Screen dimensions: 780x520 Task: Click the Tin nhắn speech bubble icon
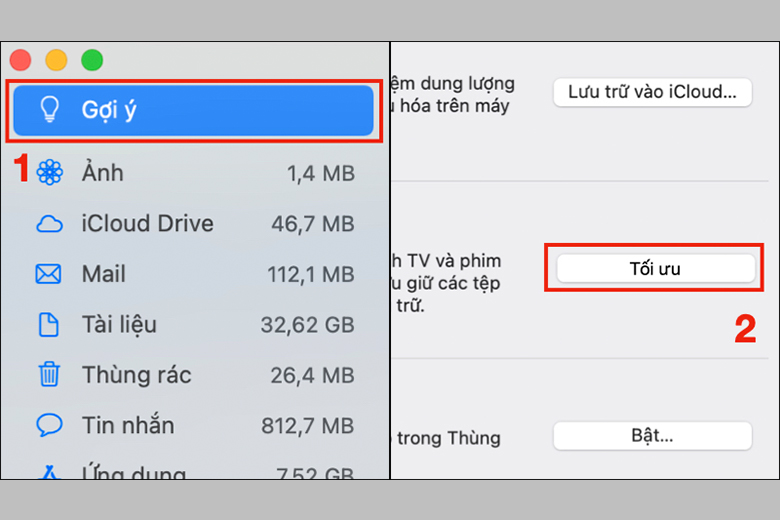[x=49, y=425]
